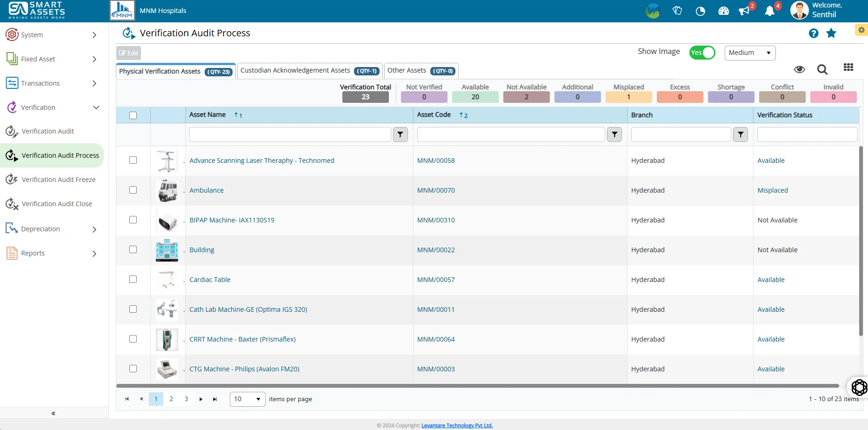Viewport: 868px width, 430px height.
Task: Click the eye view icon above grid
Action: coord(800,69)
